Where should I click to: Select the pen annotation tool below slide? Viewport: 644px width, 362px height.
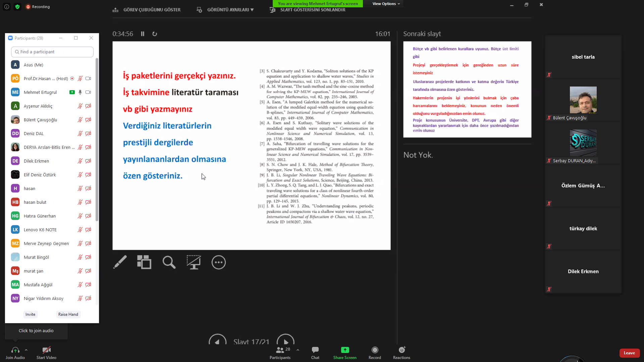click(120, 262)
